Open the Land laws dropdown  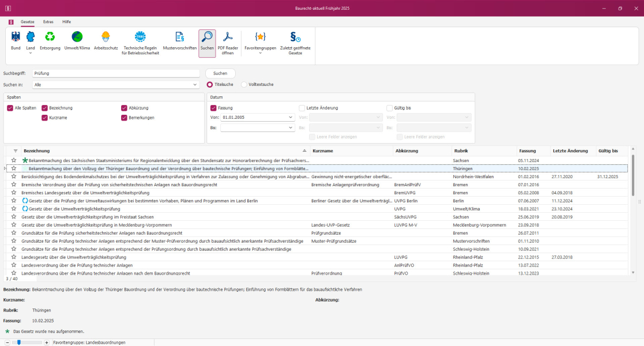(x=31, y=43)
